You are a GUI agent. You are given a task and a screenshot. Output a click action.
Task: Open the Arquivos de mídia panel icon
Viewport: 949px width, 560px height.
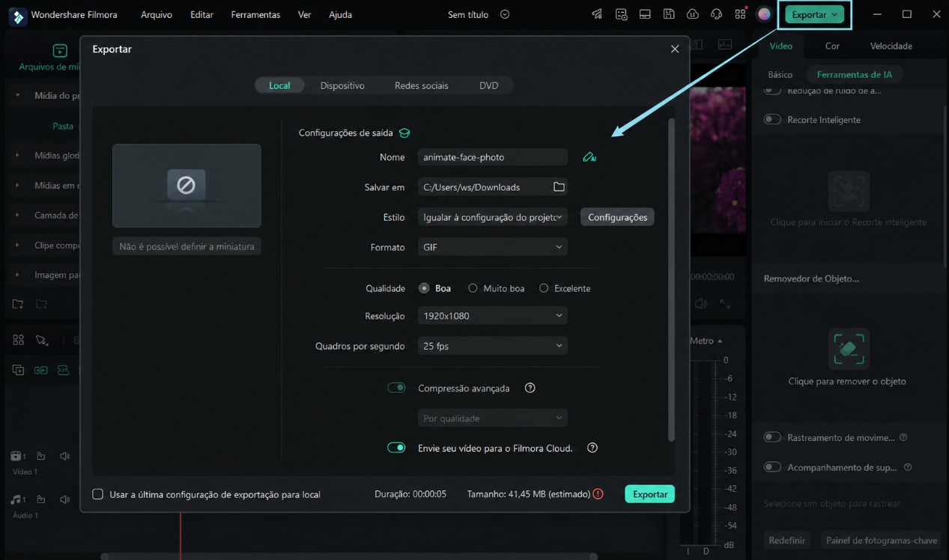tap(60, 51)
